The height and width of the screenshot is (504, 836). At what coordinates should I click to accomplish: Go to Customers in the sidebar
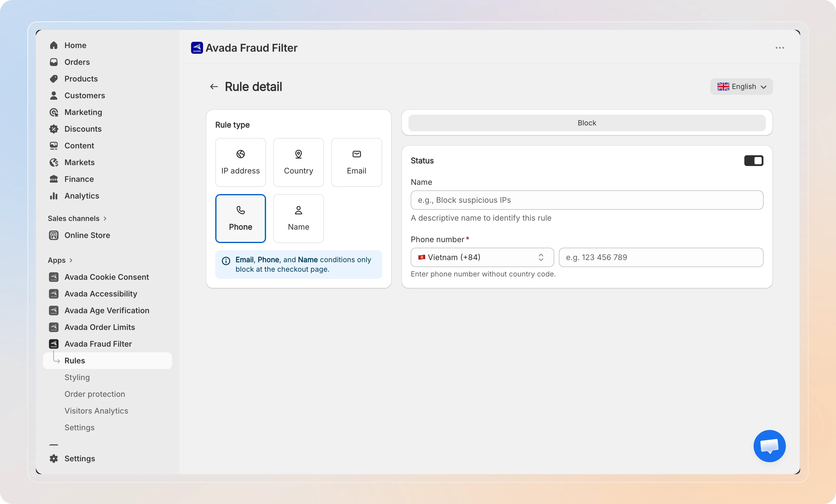(x=85, y=95)
